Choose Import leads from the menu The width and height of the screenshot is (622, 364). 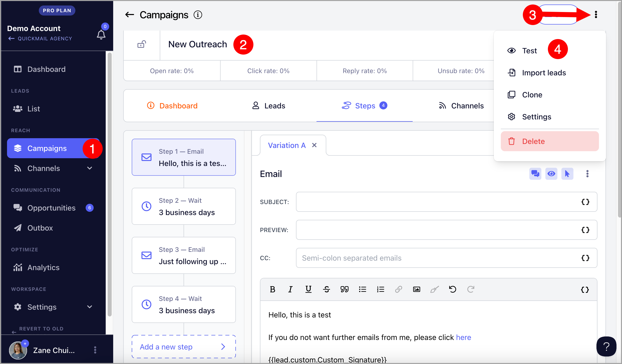(550, 73)
